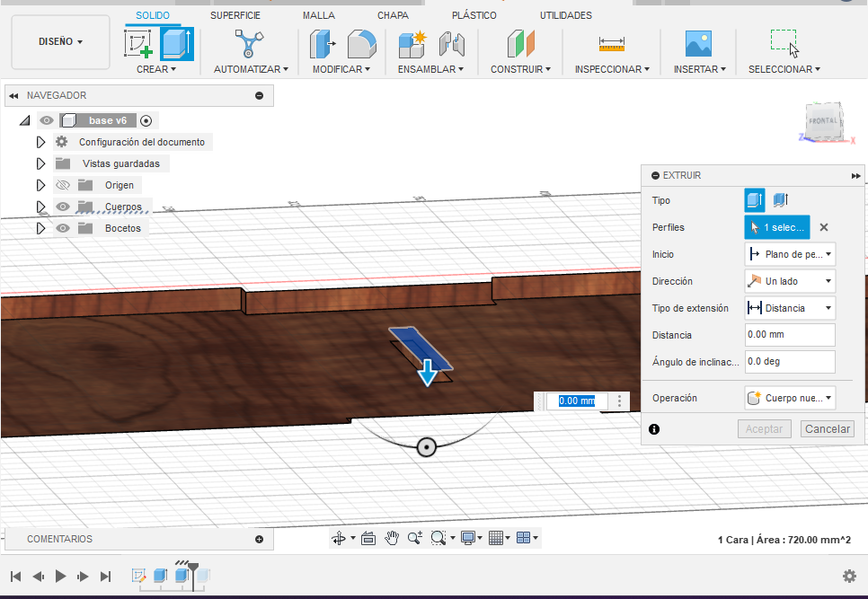Image resolution: width=868 pixels, height=599 pixels.
Task: Hide the Bocetos folder
Action: coord(63,228)
